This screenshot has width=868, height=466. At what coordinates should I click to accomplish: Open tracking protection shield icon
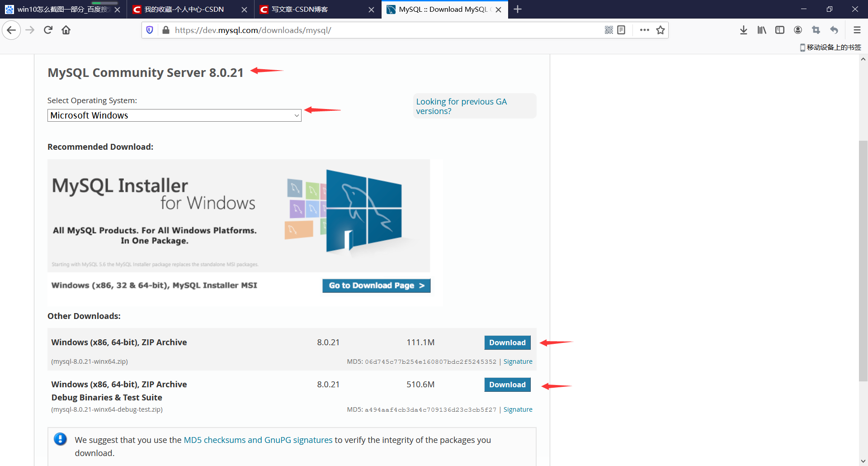pos(150,30)
